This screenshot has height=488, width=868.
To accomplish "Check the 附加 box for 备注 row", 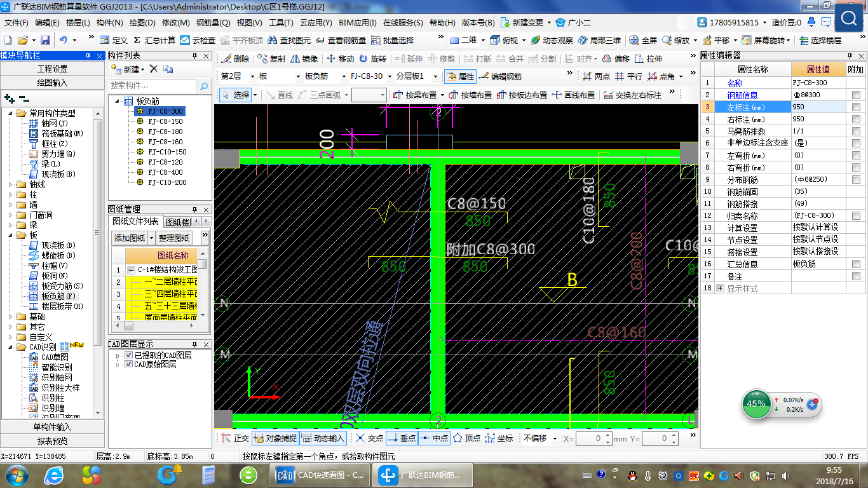I will tap(856, 276).
